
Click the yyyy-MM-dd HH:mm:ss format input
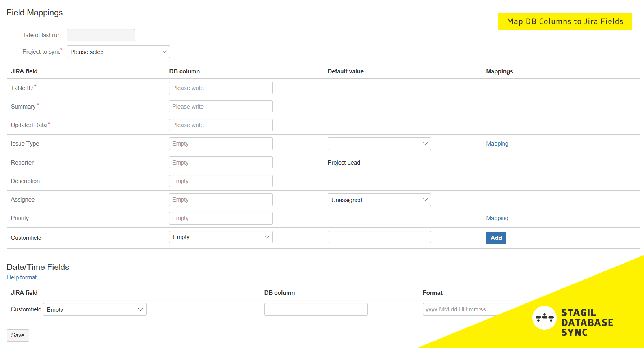(475, 309)
